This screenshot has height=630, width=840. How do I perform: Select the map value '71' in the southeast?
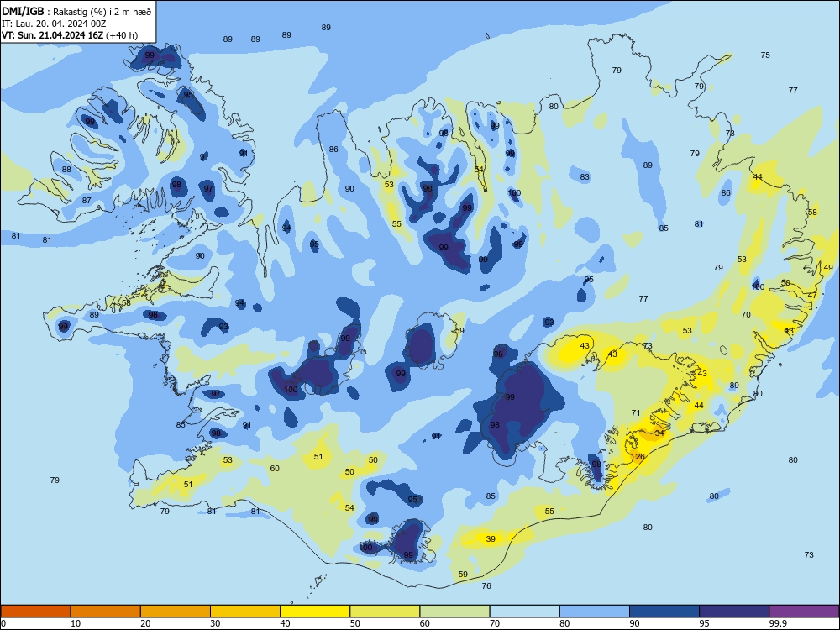(x=636, y=413)
